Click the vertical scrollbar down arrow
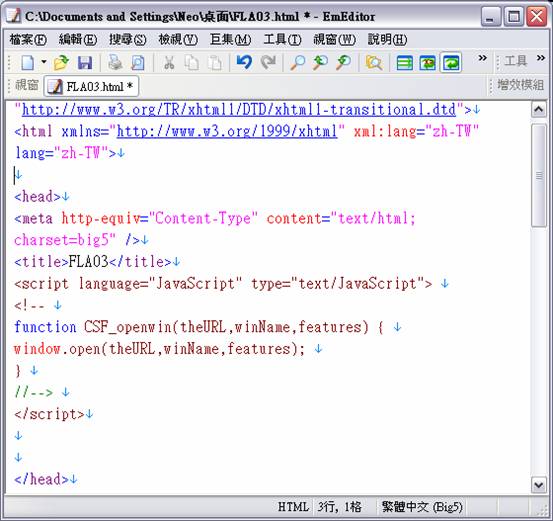 pos(539,485)
